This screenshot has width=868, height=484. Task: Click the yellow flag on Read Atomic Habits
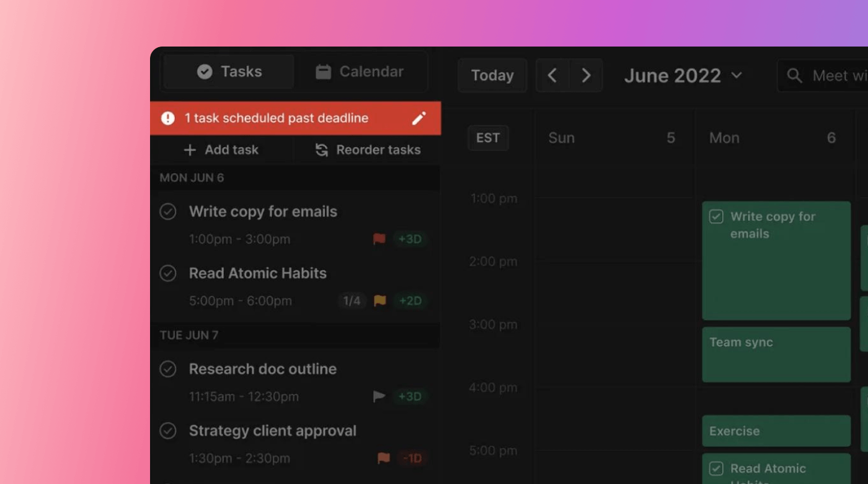click(380, 301)
